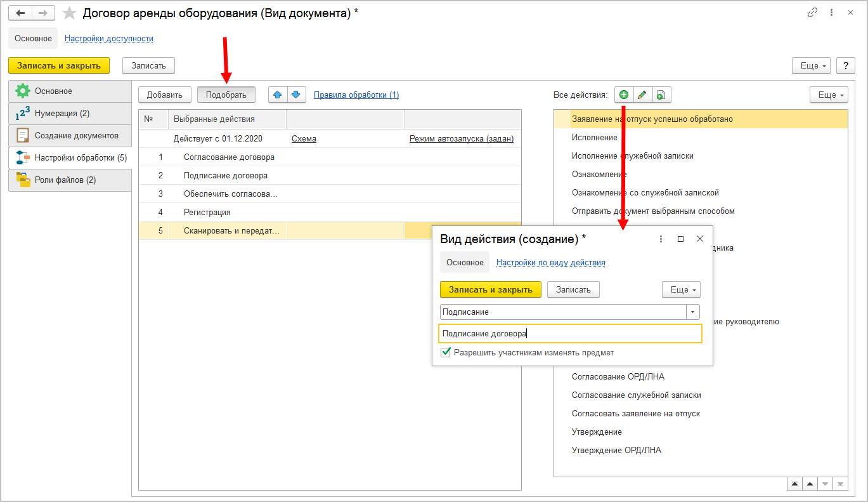This screenshot has width=868, height=502.
Task: Open Еще menu in Вид действия dialog
Action: (681, 289)
